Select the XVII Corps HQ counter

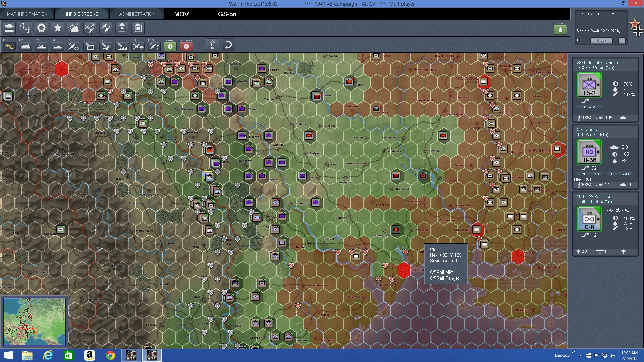589,152
